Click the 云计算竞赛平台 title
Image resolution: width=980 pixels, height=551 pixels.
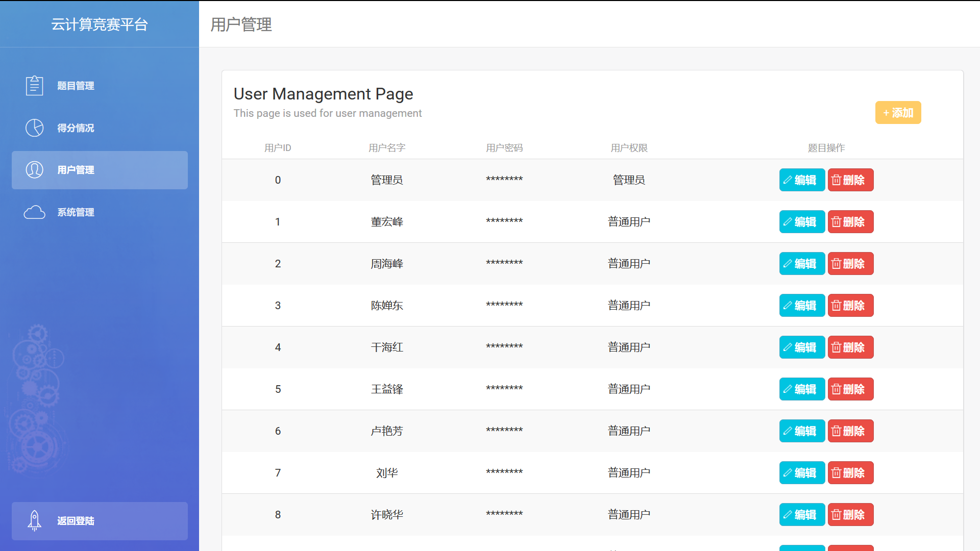[100, 24]
